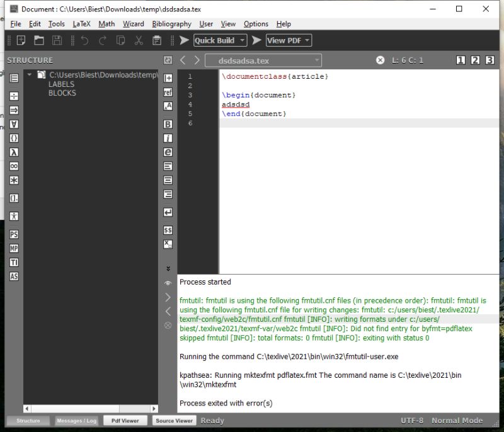Toggle the Messages / Log panel
This screenshot has height=432, width=504.
click(x=77, y=420)
